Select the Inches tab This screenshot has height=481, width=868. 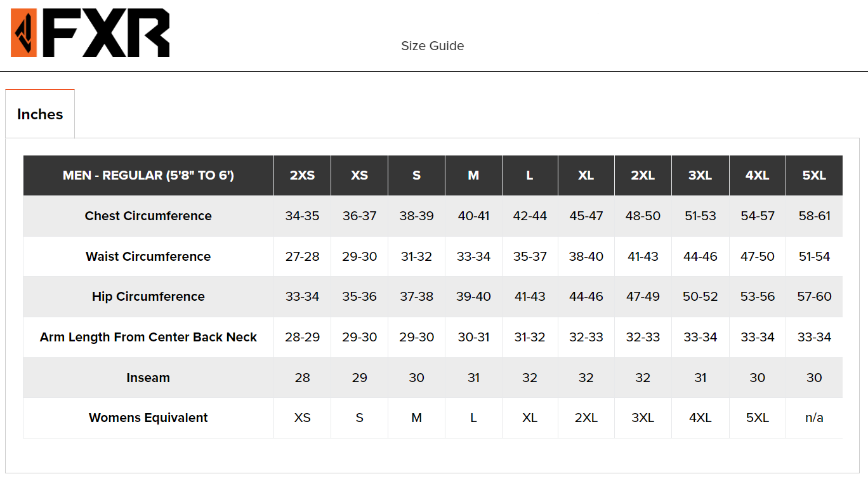(x=40, y=114)
